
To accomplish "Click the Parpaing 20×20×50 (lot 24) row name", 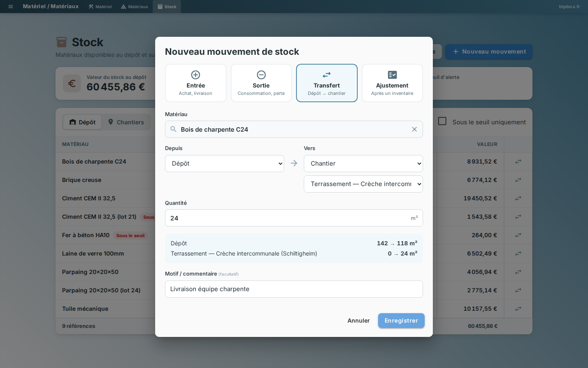I will 101,290.
